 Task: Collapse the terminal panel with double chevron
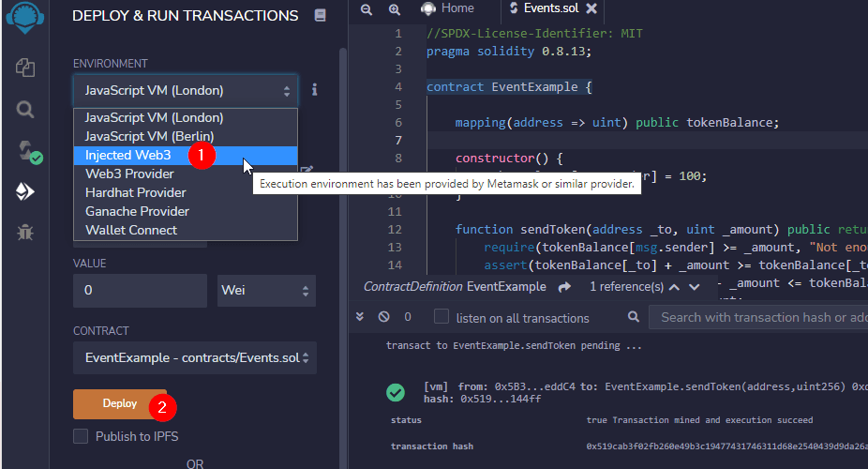tap(360, 317)
